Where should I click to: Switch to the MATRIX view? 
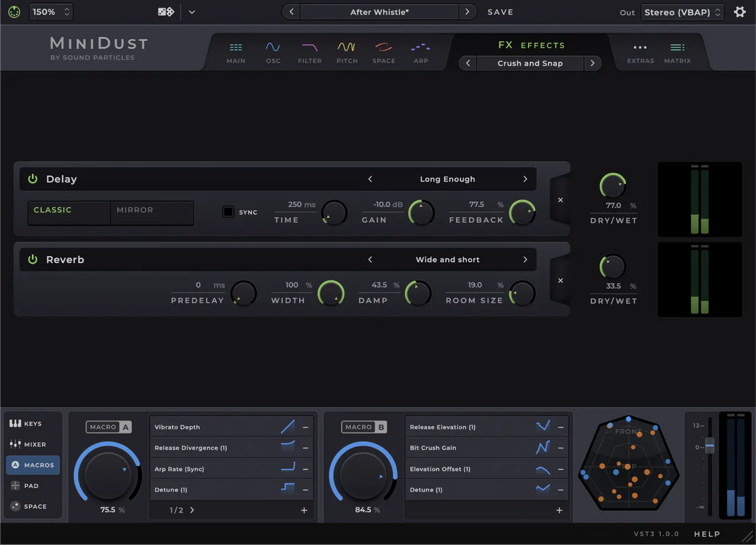point(677,52)
